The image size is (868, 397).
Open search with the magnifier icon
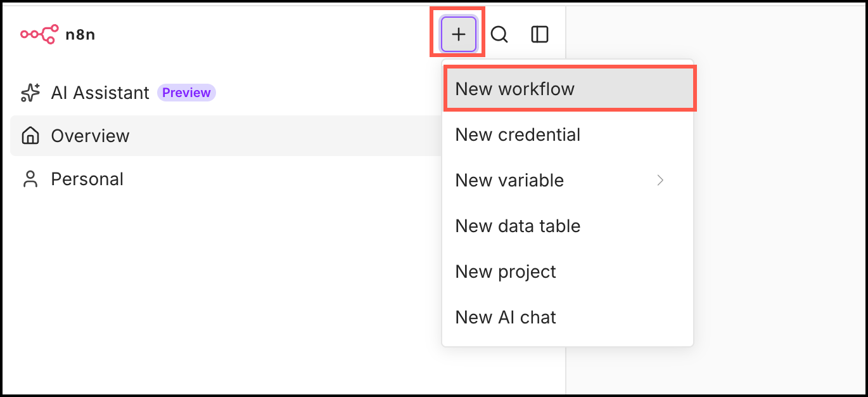tap(499, 34)
